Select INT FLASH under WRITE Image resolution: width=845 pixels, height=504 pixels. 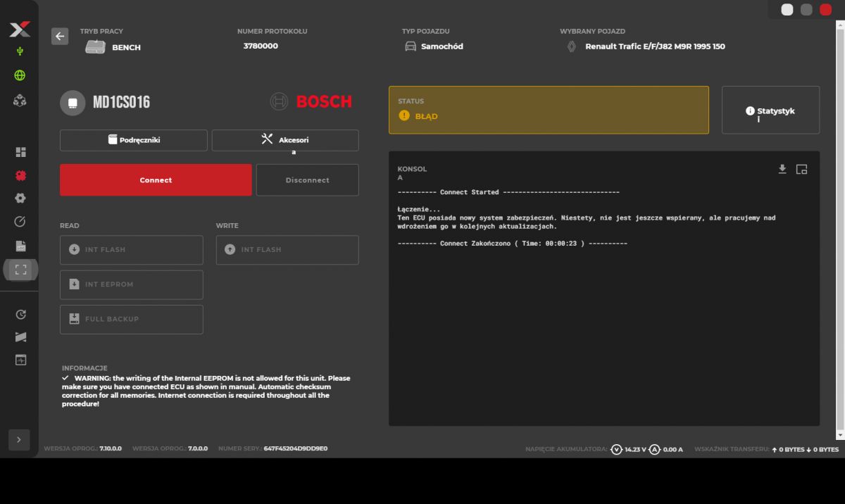(x=287, y=250)
